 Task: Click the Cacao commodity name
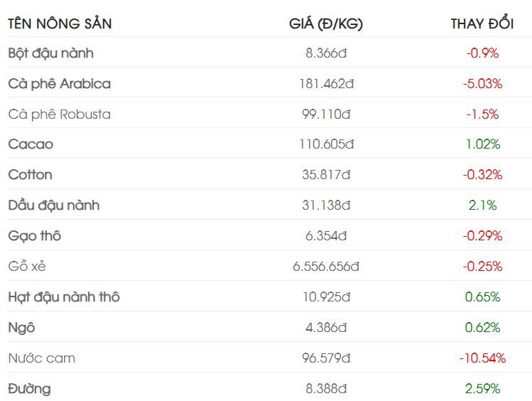point(31,144)
